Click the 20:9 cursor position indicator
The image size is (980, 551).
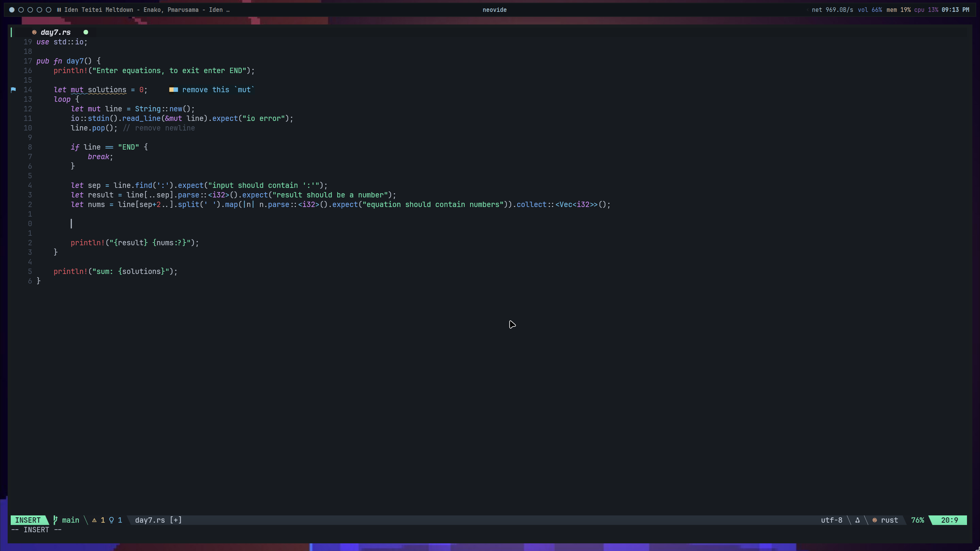coord(949,520)
